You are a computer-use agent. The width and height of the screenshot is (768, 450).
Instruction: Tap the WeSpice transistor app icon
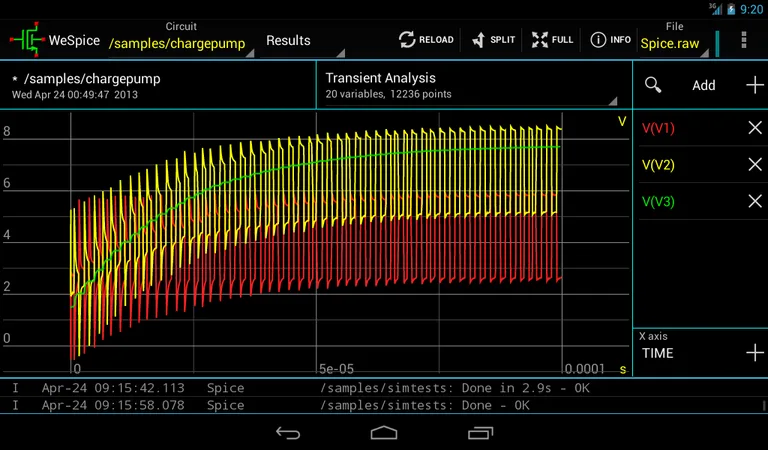(27, 39)
